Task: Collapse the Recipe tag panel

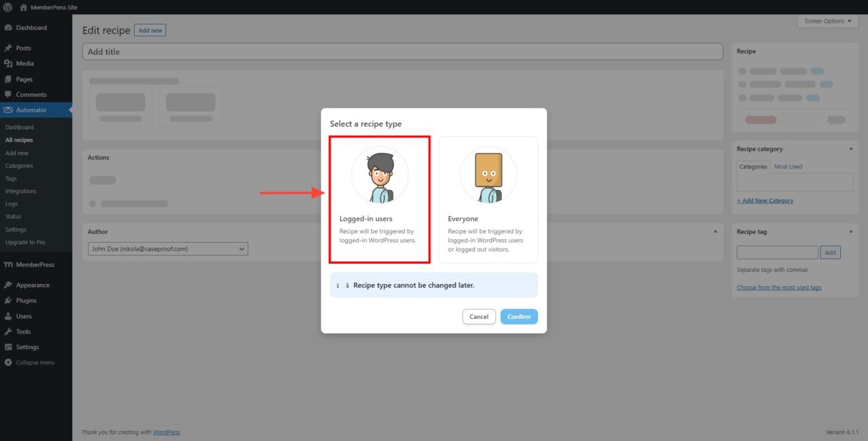Action: (851, 231)
